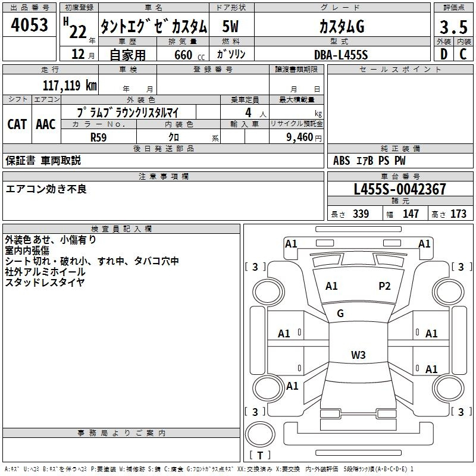Select inspector note 社外アルミホイール
Screen dimensions: 476x476
point(45,272)
